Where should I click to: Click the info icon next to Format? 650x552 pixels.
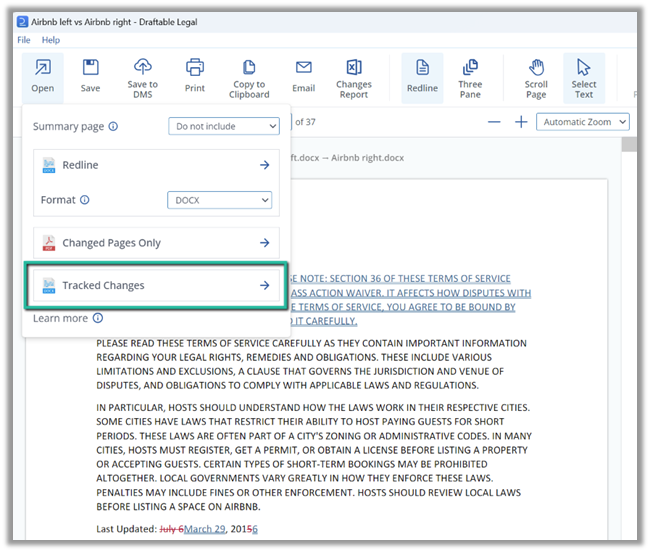pyautogui.click(x=85, y=200)
